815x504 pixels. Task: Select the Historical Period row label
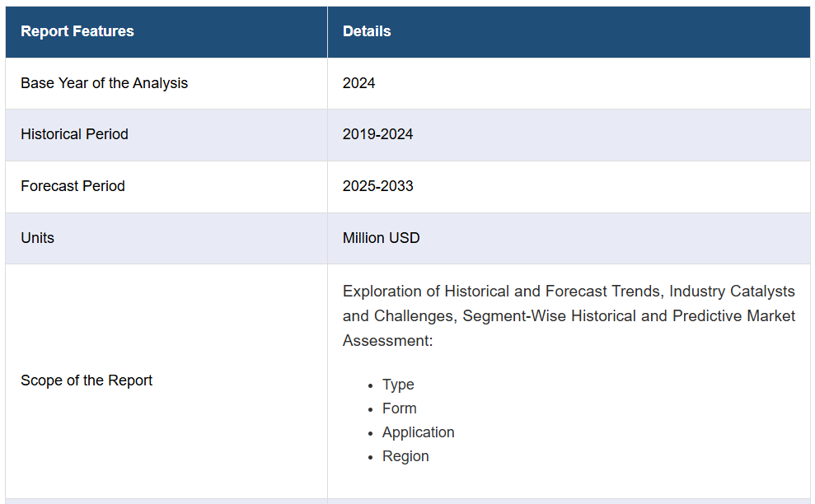click(74, 134)
